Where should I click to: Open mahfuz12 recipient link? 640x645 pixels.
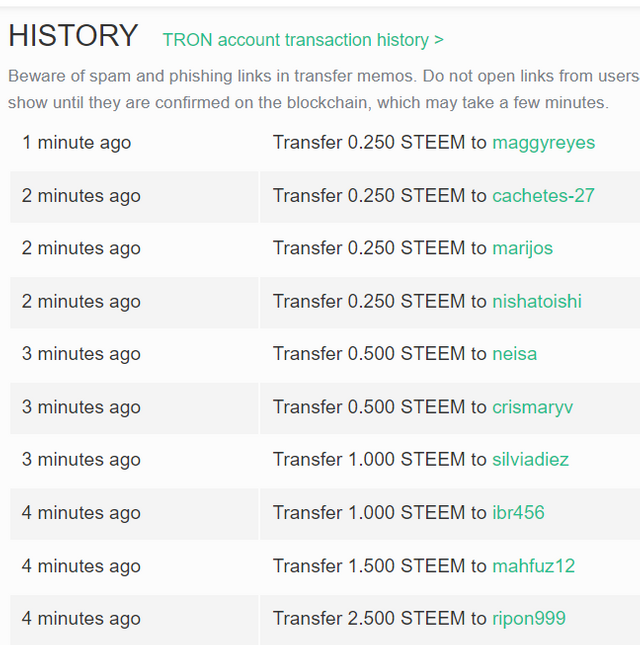coord(533,566)
